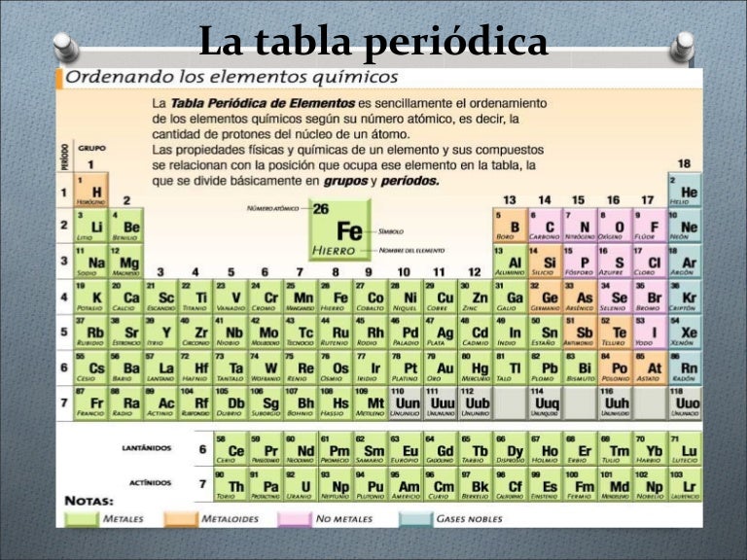Click the group 18 column header
This screenshot has width=747, height=560.
684,163
